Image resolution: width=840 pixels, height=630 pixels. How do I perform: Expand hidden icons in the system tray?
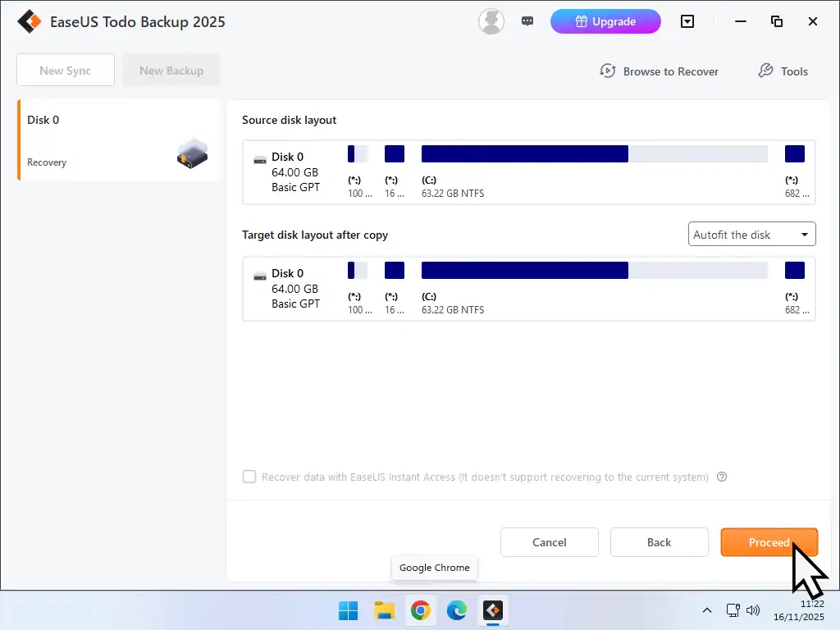click(x=706, y=610)
